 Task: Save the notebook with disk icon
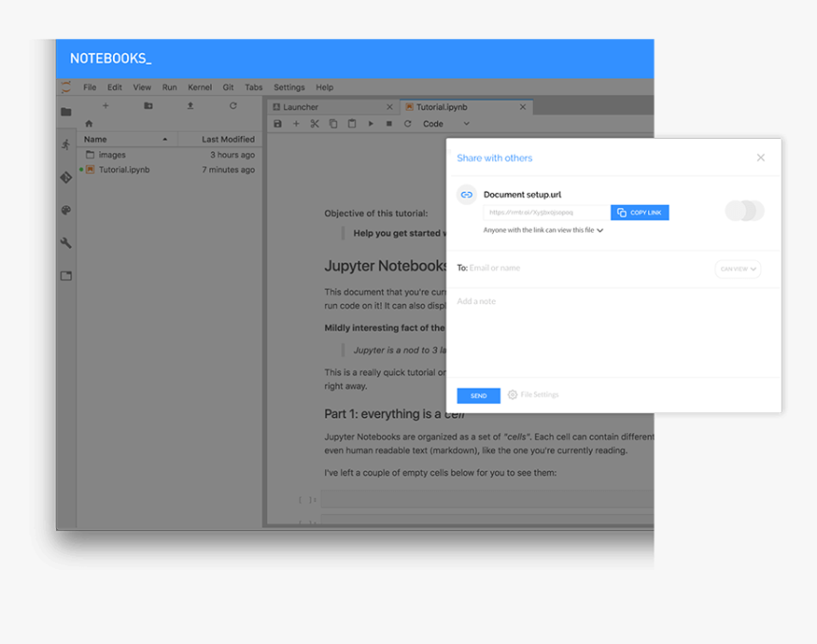(x=277, y=123)
